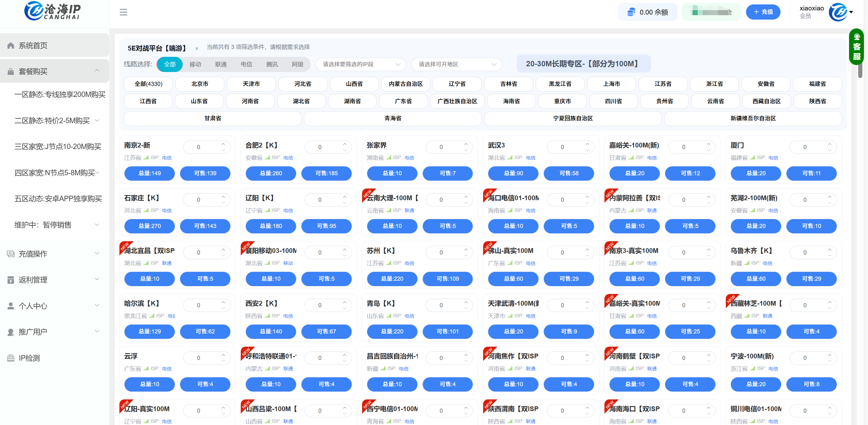Remove the 5E对战平台 filter with x
Viewport: 868px width, 425px height.
(197, 49)
